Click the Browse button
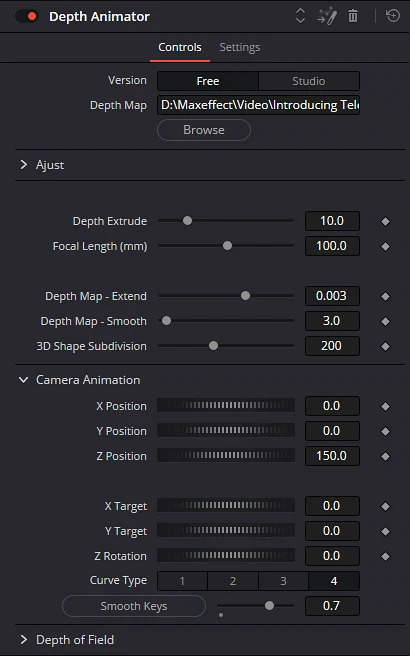 [204, 130]
